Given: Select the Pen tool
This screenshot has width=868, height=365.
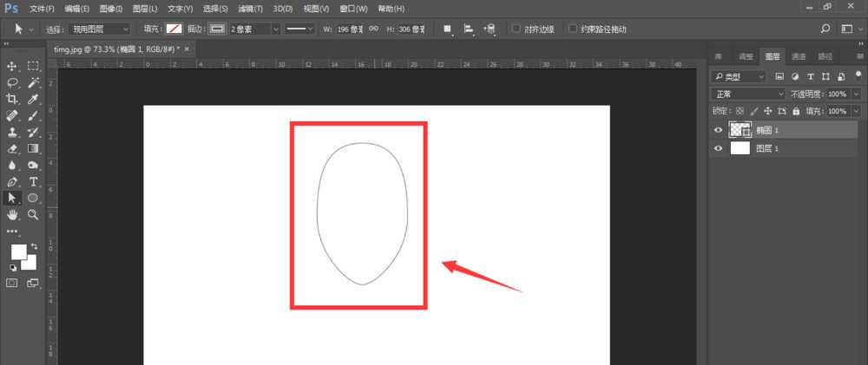Looking at the screenshot, I should pos(12,181).
